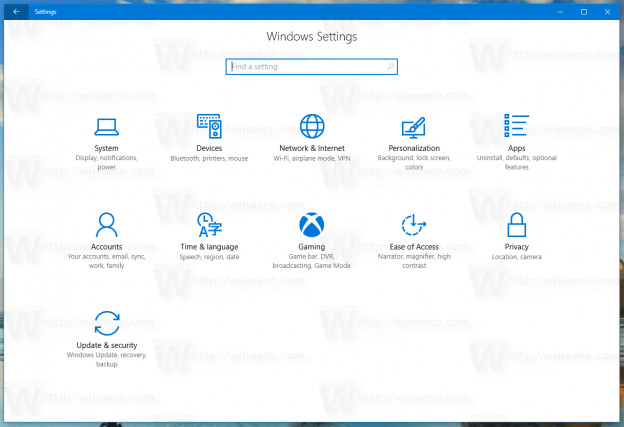Click 'Narrator, magnifier, high contrast' description
Viewport: 624px width, 427px height.
tap(414, 261)
